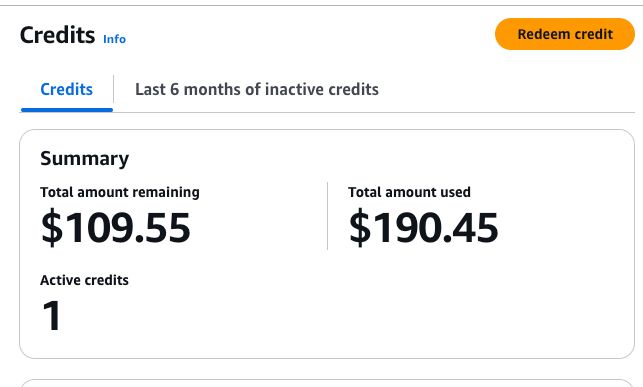Select the active credits count 1
Screen dimensions: 643x387
point(52,315)
